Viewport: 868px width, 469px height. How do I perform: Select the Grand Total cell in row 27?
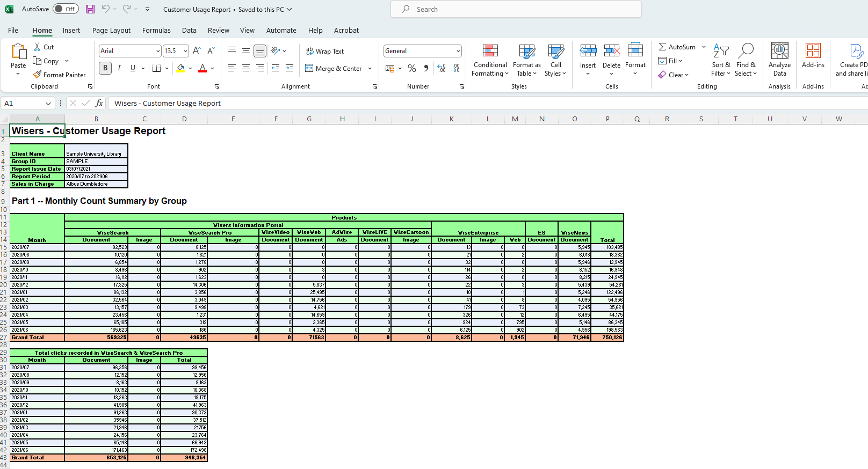37,338
